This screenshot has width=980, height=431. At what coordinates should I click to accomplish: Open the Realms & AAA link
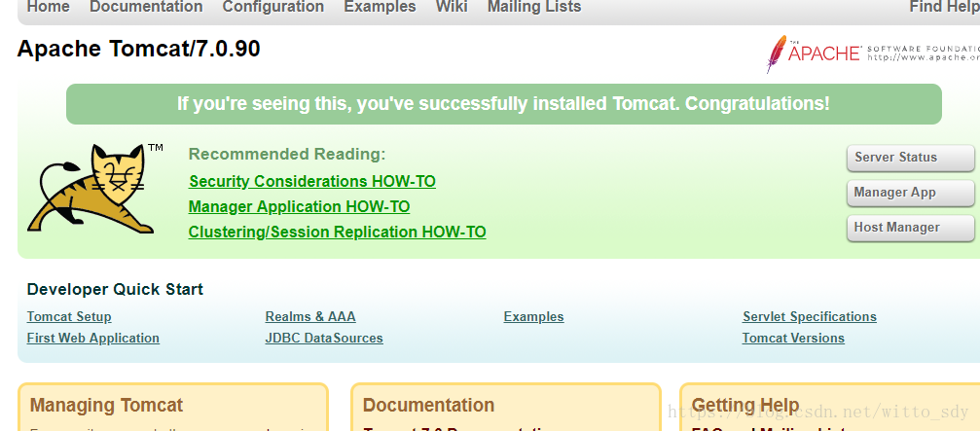[x=310, y=317]
